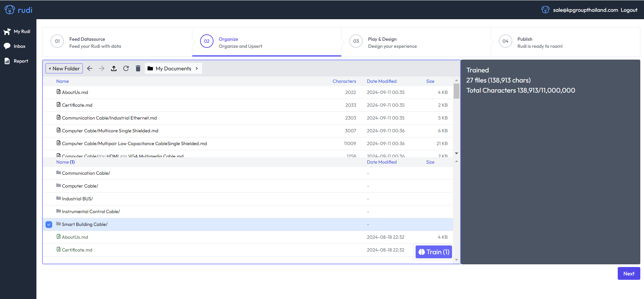Image resolution: width=644 pixels, height=299 pixels.
Task: Click the rudi logo icon
Action: (10, 10)
